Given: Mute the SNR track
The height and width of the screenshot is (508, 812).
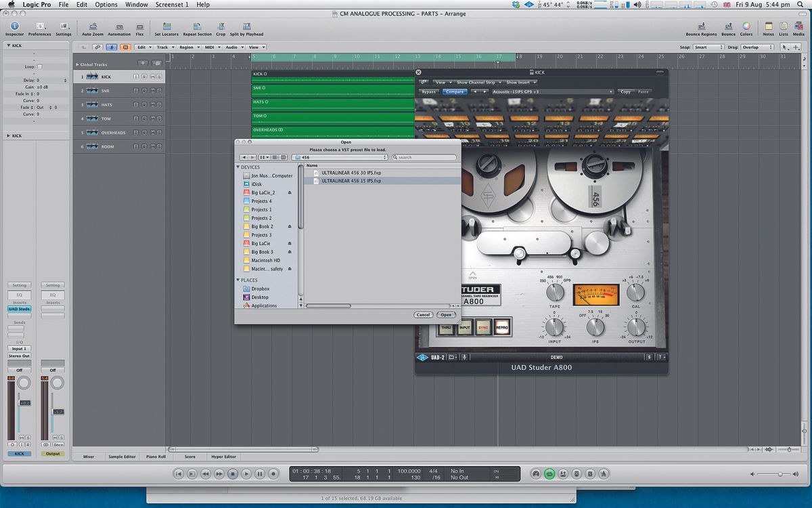Looking at the screenshot, I should (x=152, y=90).
